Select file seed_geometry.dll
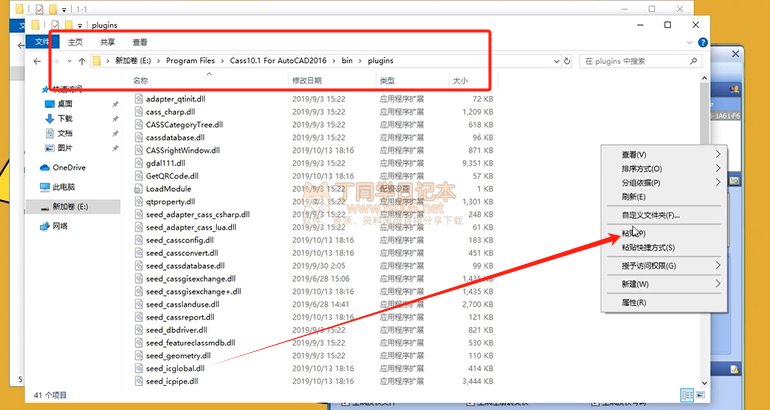Image resolution: width=770 pixels, height=410 pixels. coord(178,355)
